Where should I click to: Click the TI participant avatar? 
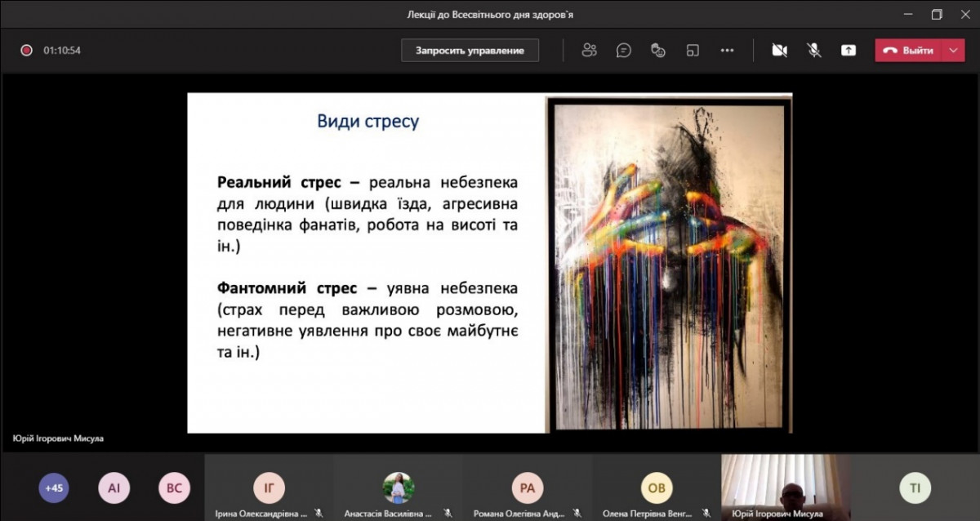pos(915,488)
